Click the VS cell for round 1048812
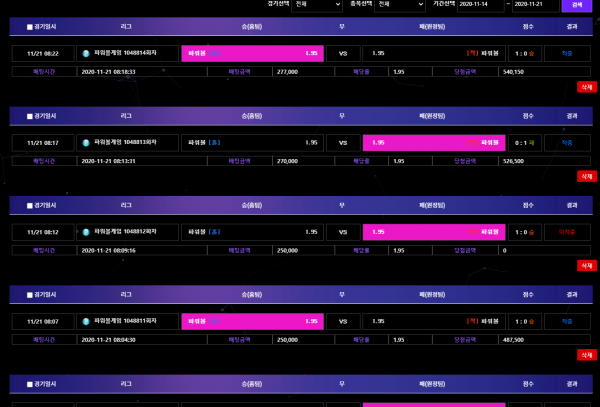 point(343,232)
